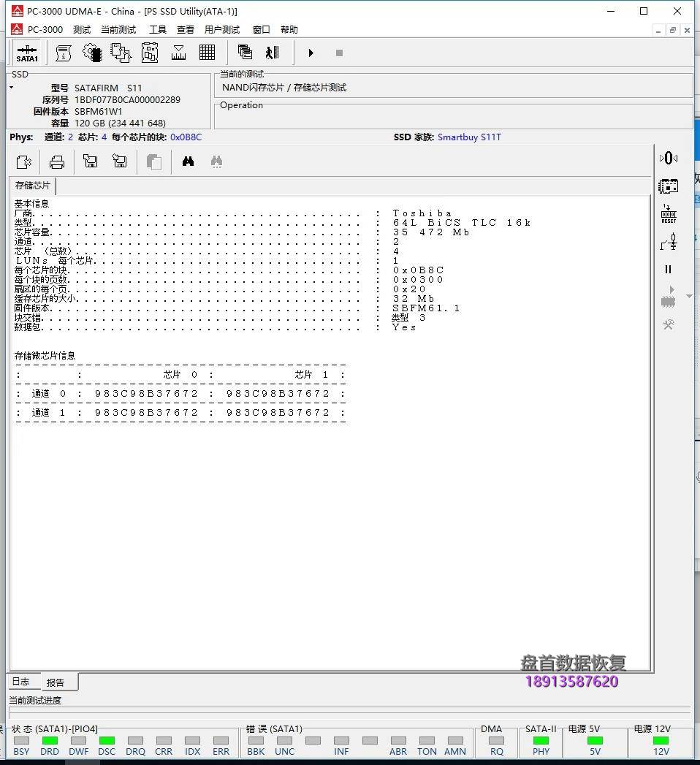Click the grayed chip play icon
The height and width of the screenshot is (765, 700).
tap(669, 297)
